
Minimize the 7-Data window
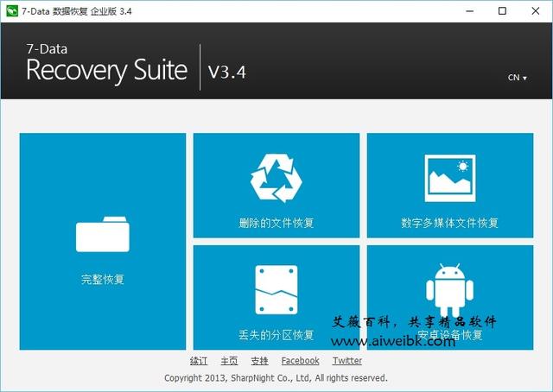pos(470,11)
